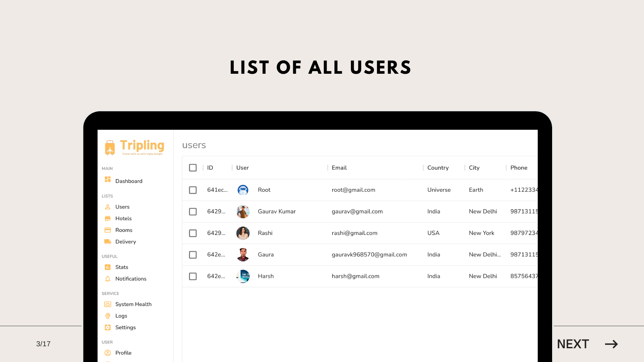644x362 pixels.
Task: Select the System Health icon
Action: tap(108, 304)
